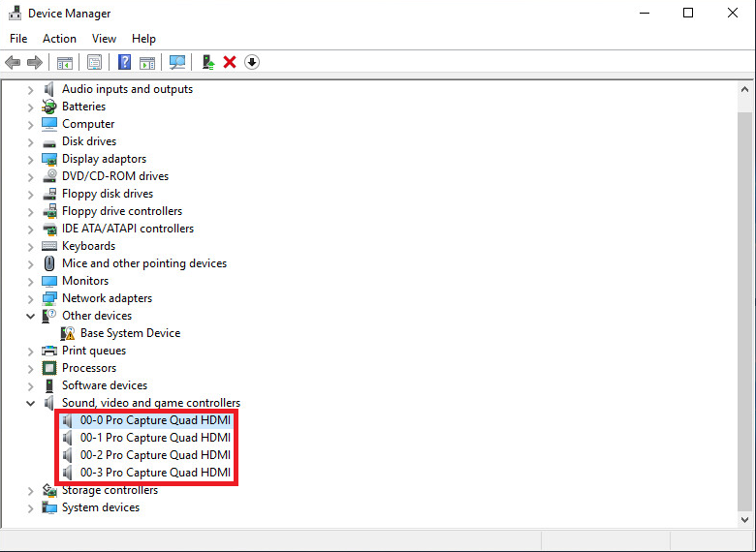Expand the Floppy disk drives node
The image size is (756, 552).
(x=30, y=194)
